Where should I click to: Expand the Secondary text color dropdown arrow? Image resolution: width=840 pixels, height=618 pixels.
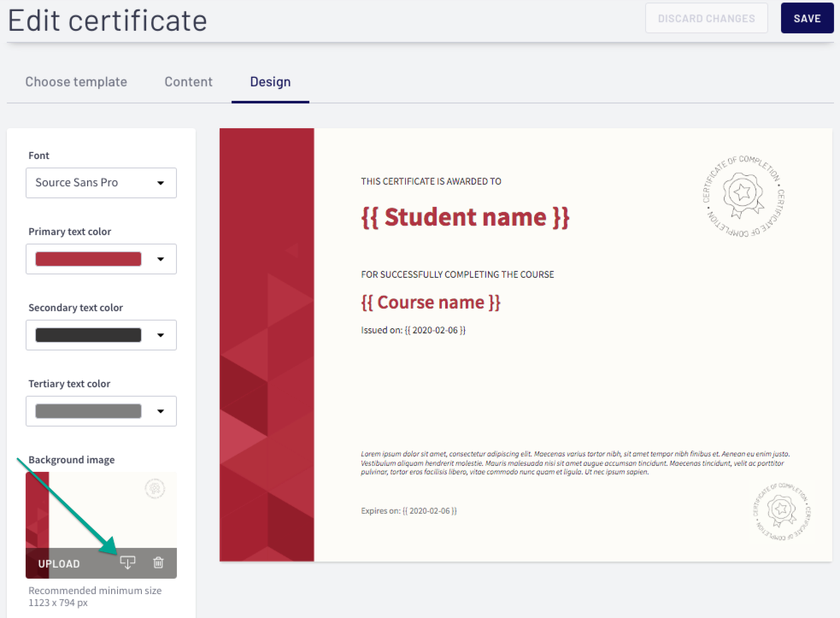(x=160, y=335)
